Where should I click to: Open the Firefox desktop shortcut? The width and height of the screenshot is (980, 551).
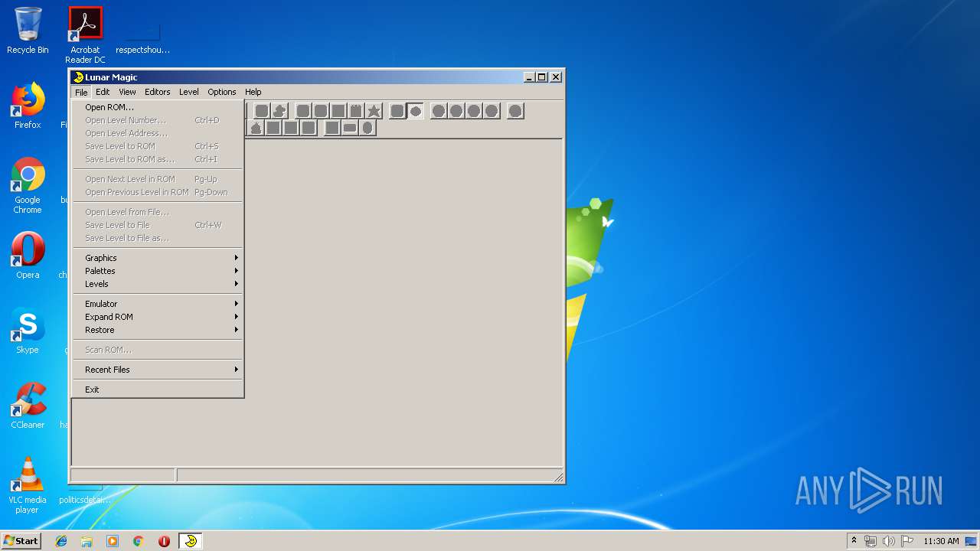(28, 106)
